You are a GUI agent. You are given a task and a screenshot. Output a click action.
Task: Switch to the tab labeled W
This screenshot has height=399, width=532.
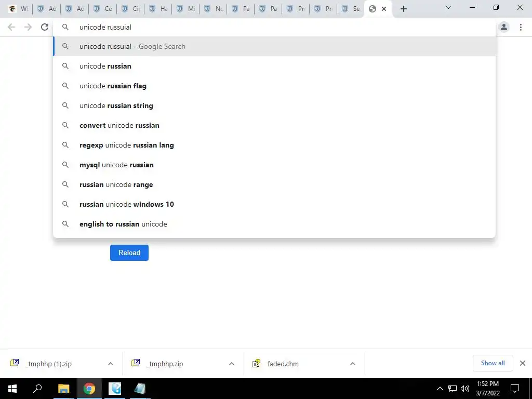[19, 9]
